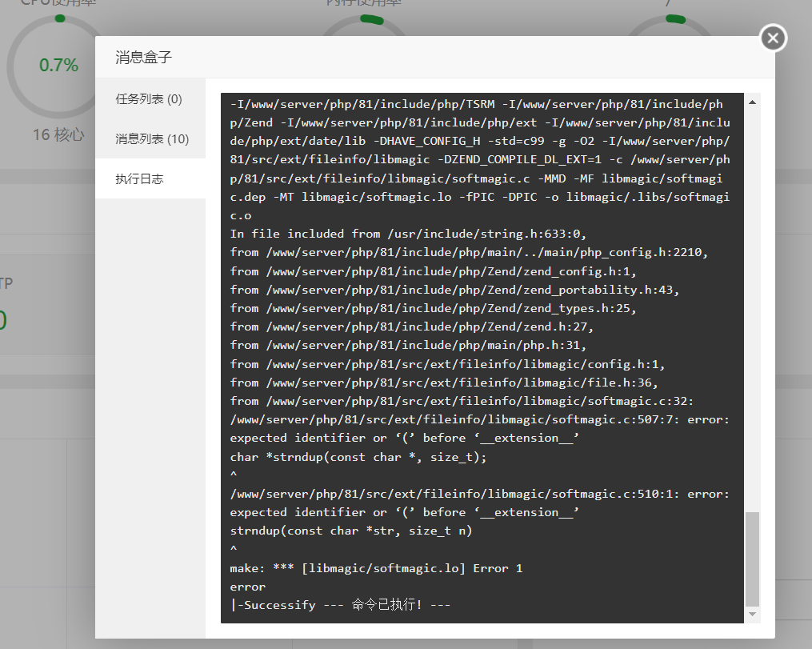Click the "make: *** [libmagic/softmagic.lo] Error 1" line
Image resolution: width=812 pixels, height=649 pixels.
(377, 568)
